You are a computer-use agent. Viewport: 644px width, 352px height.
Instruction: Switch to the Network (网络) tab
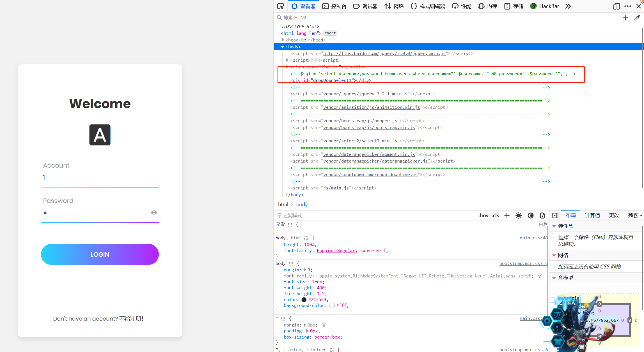coord(394,6)
